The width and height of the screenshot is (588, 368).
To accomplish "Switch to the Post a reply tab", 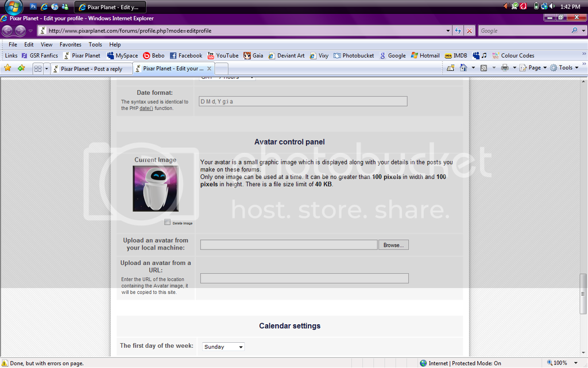I will 91,69.
